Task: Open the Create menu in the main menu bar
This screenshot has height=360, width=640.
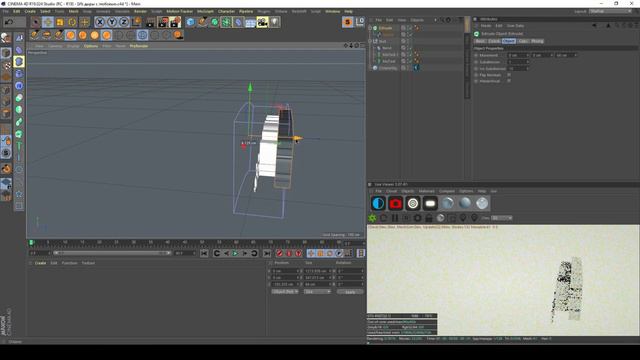Action: [x=30, y=11]
